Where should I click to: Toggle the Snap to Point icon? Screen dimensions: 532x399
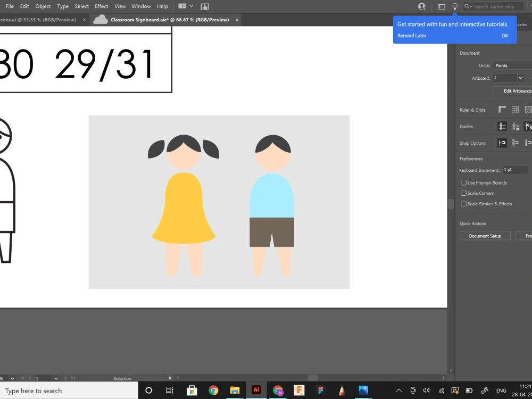(x=502, y=143)
